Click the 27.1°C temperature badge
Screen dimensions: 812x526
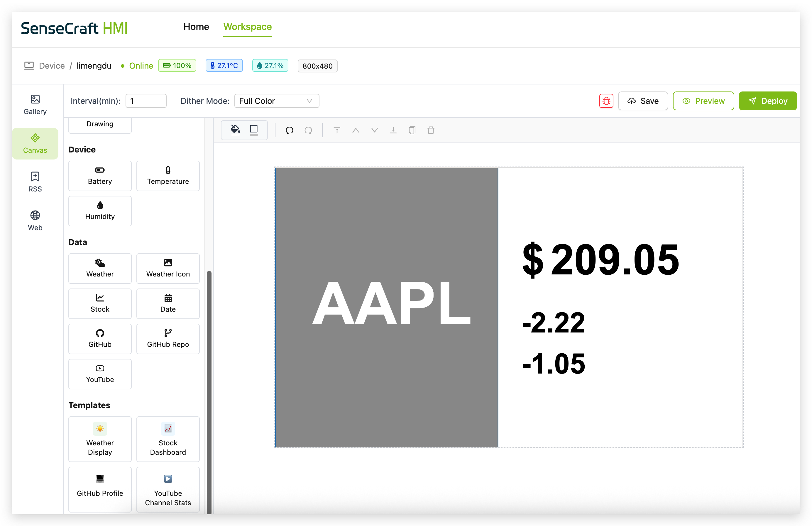pyautogui.click(x=224, y=65)
